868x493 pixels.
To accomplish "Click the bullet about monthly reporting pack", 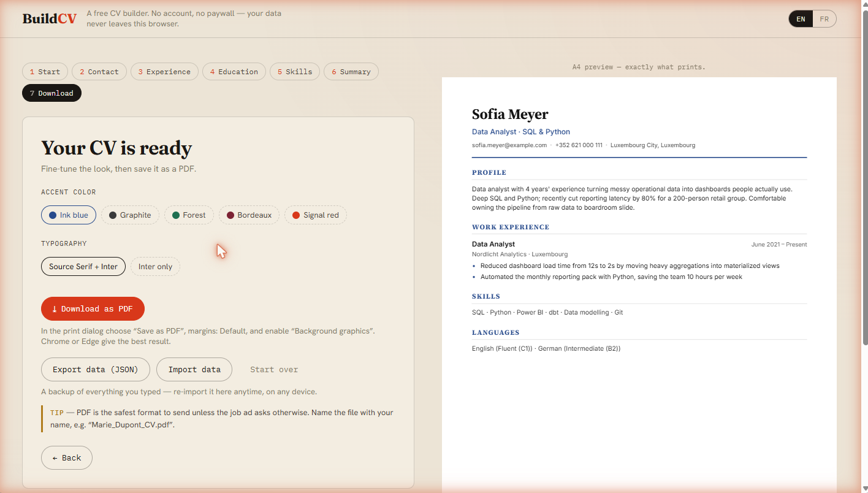I will click(x=611, y=277).
